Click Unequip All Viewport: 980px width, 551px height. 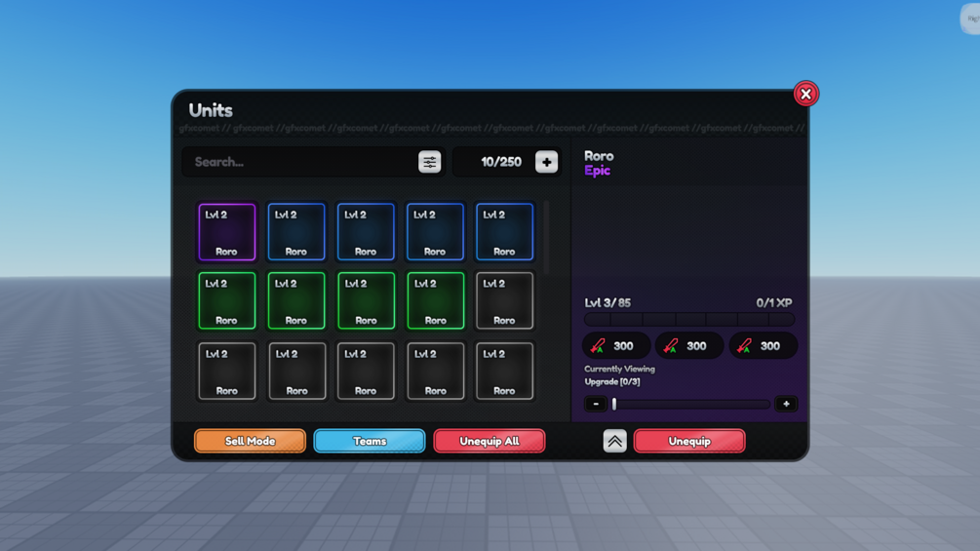tap(490, 441)
